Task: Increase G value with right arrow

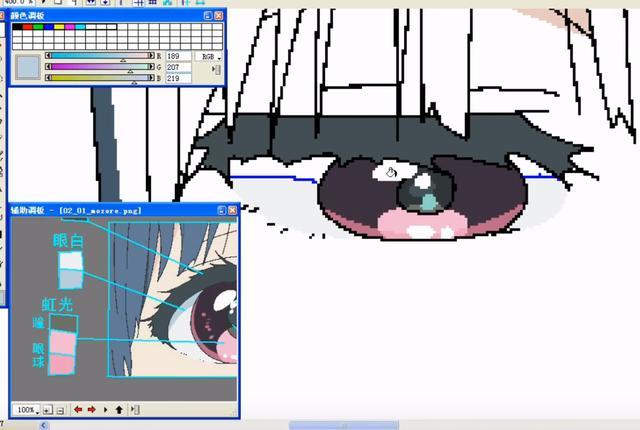Action: coord(152,66)
